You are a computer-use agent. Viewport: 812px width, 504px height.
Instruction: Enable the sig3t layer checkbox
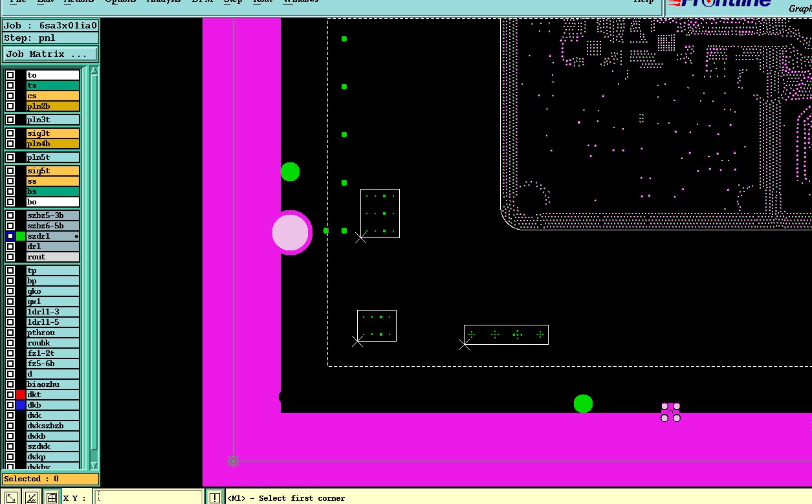pos(10,133)
